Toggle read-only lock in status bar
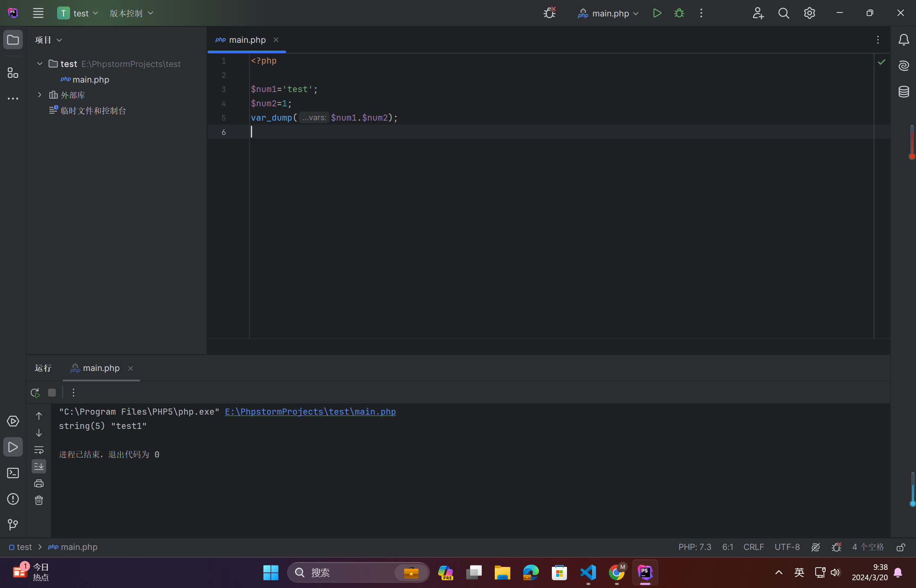Screen dimensions: 916x588 [x=900, y=547]
